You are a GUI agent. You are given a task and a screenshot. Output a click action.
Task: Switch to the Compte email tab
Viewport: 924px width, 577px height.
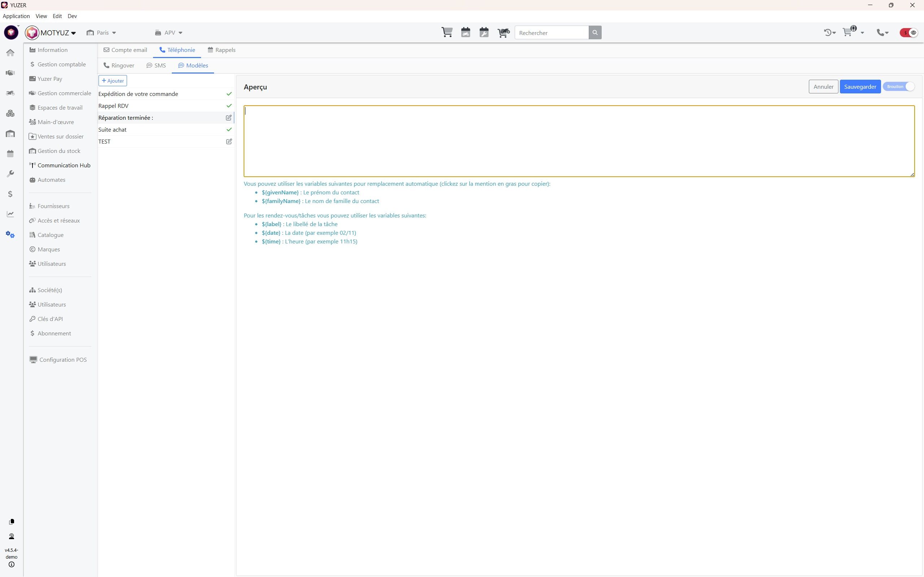point(125,50)
